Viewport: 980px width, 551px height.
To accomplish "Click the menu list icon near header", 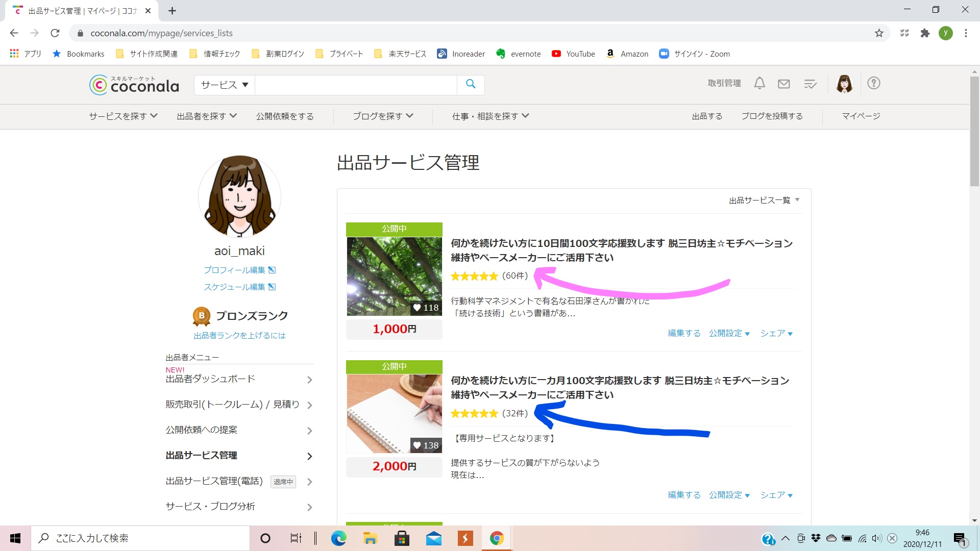I will pos(811,84).
